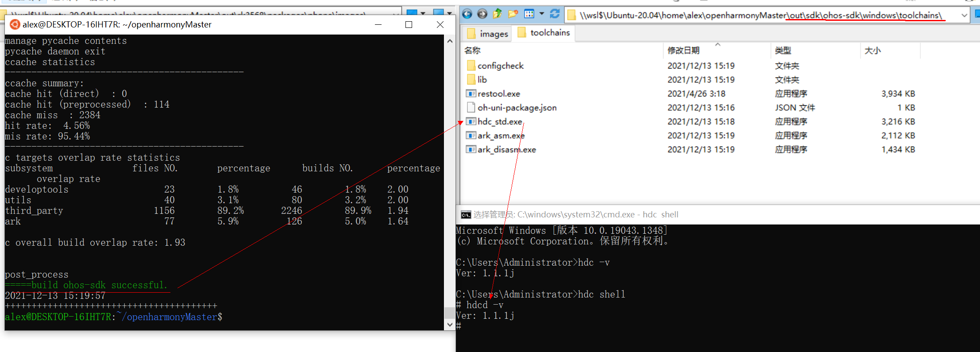Screen dimensions: 980x352
Task: Sort files by the 大小 column
Action: tap(890, 50)
